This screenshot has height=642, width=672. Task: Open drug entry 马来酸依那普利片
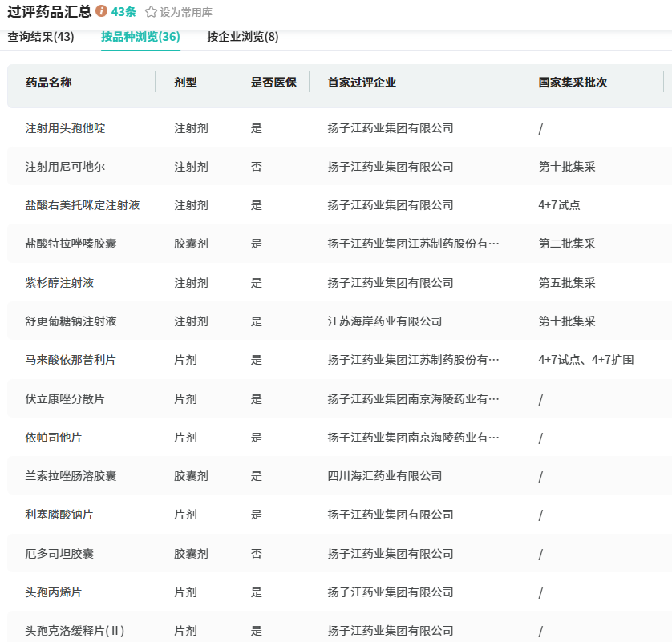pyautogui.click(x=71, y=360)
